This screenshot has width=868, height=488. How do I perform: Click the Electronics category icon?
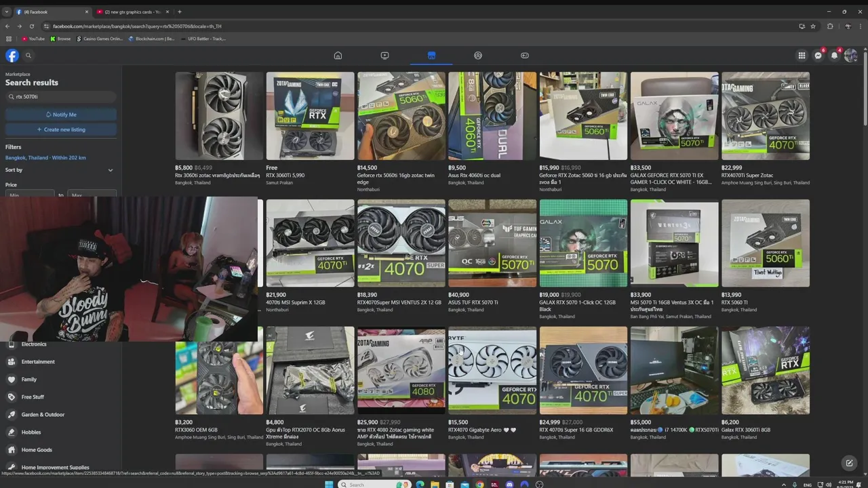tap(12, 344)
